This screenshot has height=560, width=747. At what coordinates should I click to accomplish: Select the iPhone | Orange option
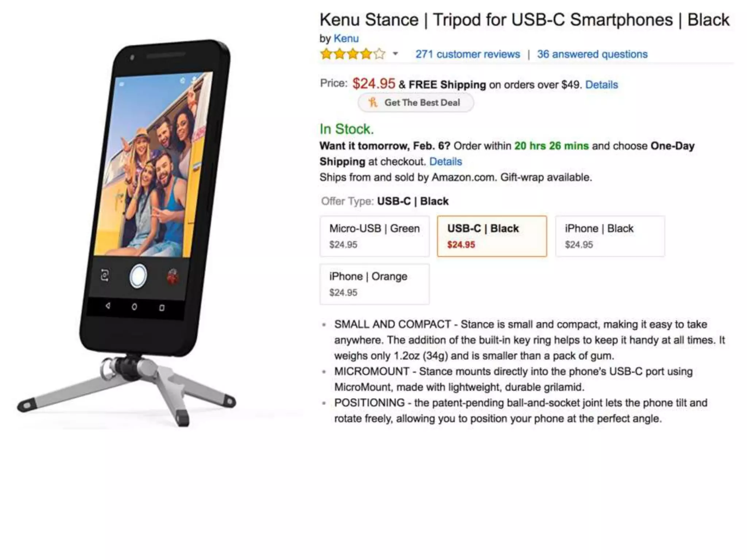(x=375, y=284)
